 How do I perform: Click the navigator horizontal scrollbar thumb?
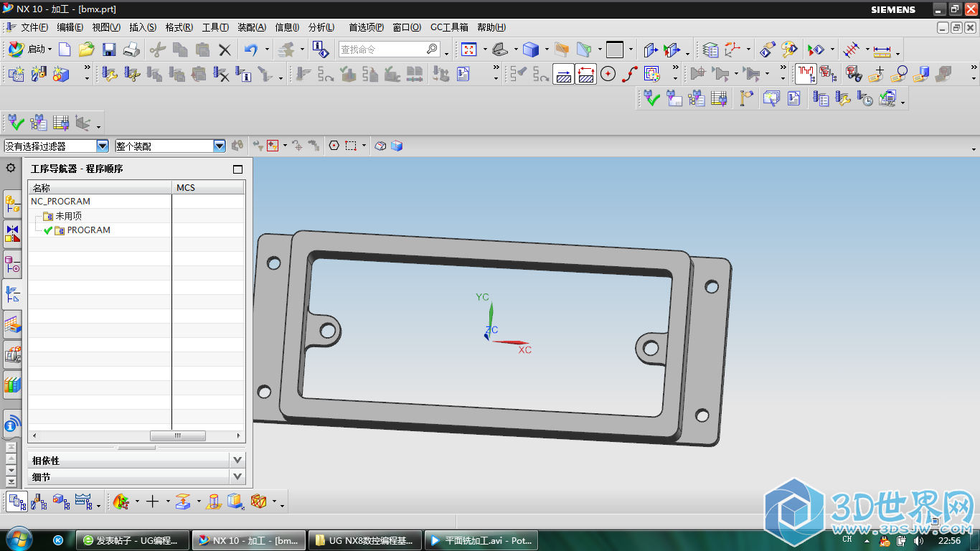[x=177, y=435]
